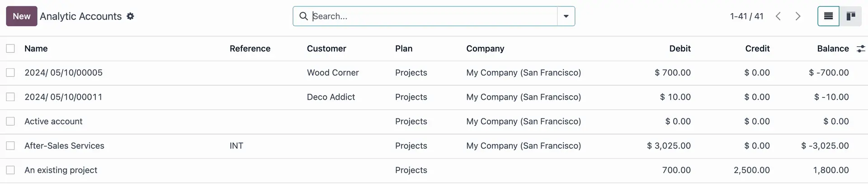Open the Deco Addict account 2024/ 05/10/00011
The height and width of the screenshot is (184, 868).
(63, 97)
